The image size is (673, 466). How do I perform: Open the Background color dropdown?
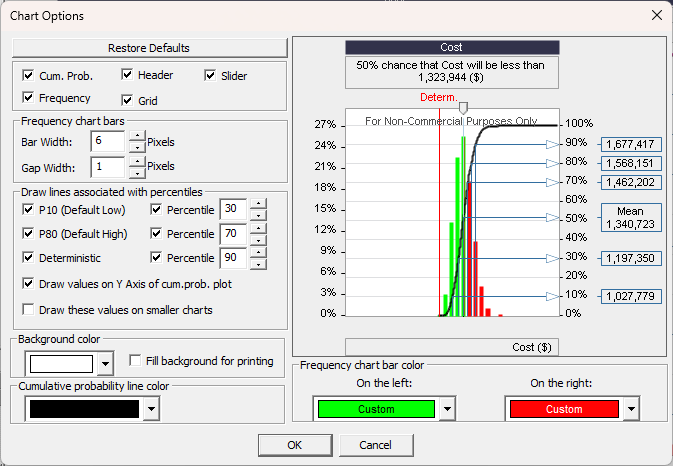102,364
